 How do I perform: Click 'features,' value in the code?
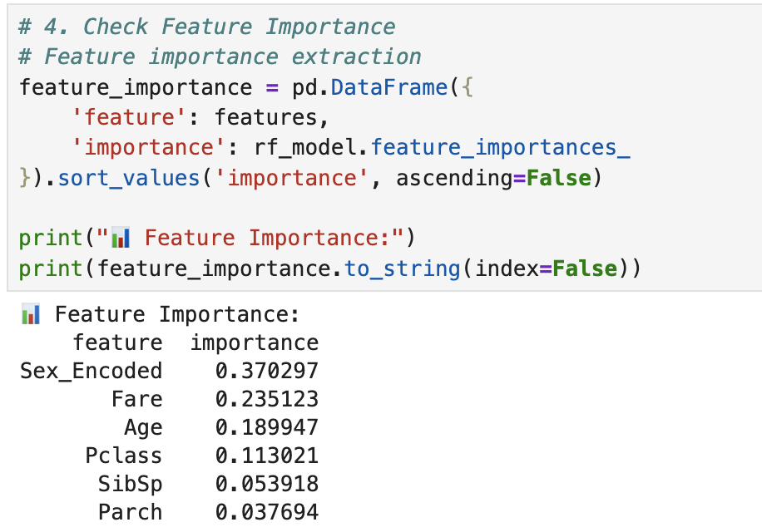(x=272, y=118)
